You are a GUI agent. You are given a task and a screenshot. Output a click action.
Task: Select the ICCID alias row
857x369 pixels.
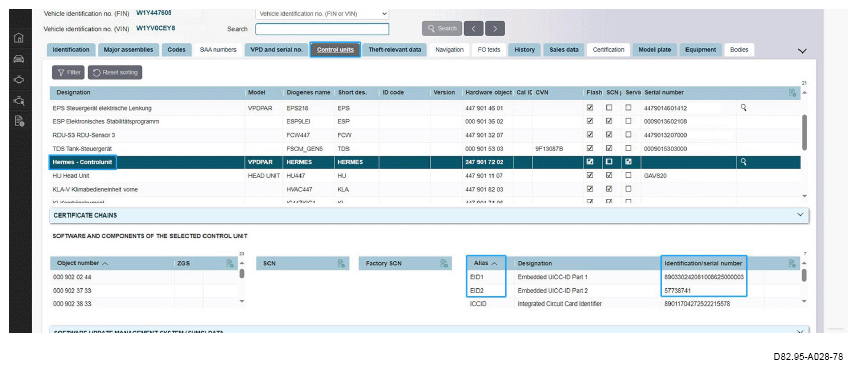634,303
